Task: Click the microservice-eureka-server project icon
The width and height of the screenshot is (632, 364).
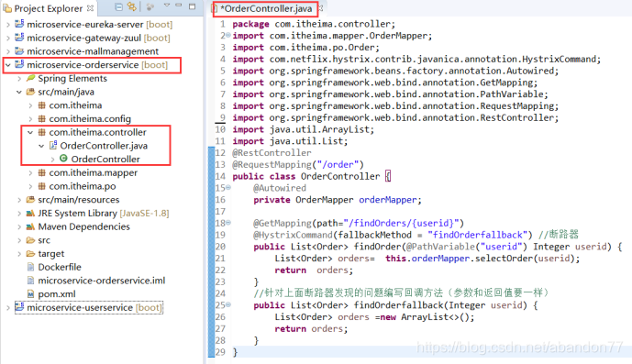Action: (19, 24)
